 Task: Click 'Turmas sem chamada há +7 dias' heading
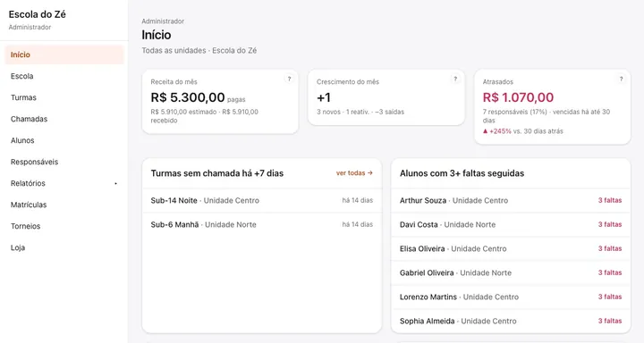point(216,173)
